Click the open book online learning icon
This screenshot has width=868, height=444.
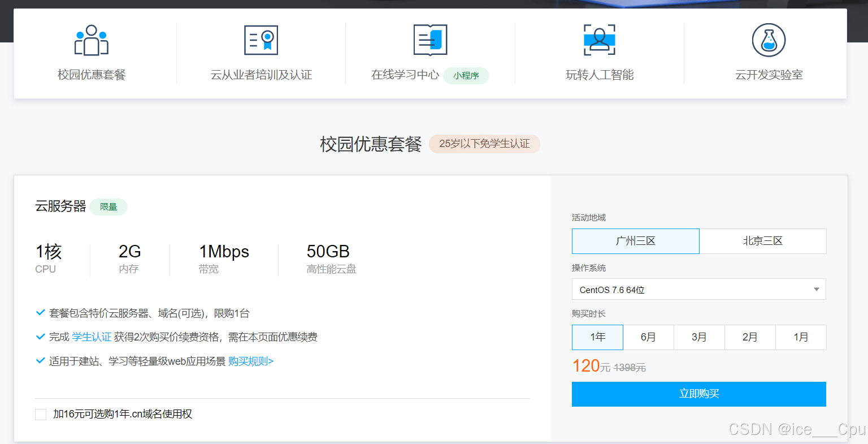click(430, 40)
